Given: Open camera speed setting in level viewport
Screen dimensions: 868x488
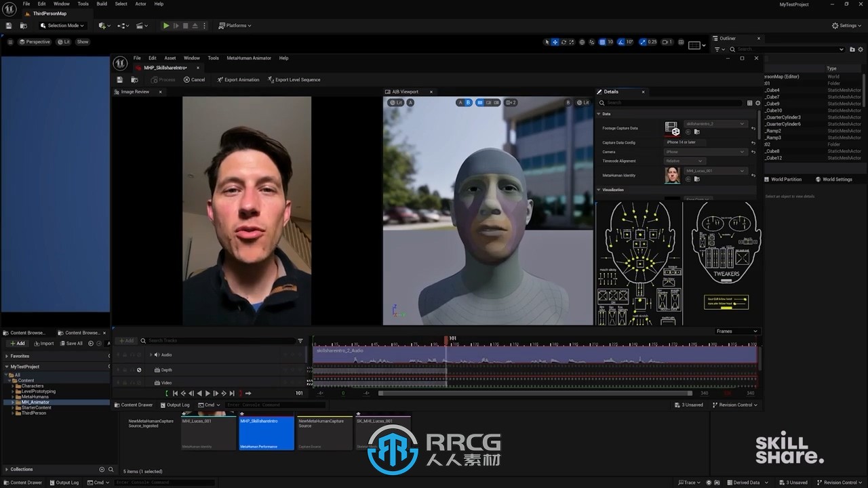Looking at the screenshot, I should click(x=668, y=42).
